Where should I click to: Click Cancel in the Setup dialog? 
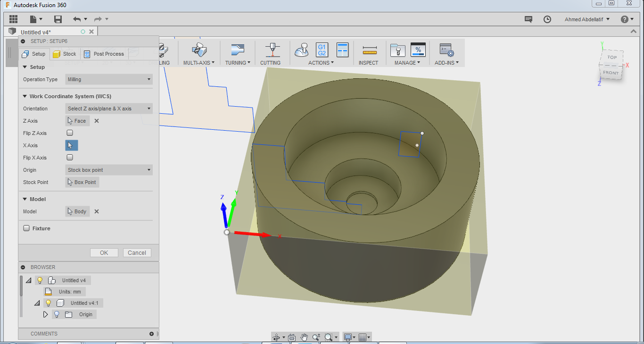click(x=137, y=253)
